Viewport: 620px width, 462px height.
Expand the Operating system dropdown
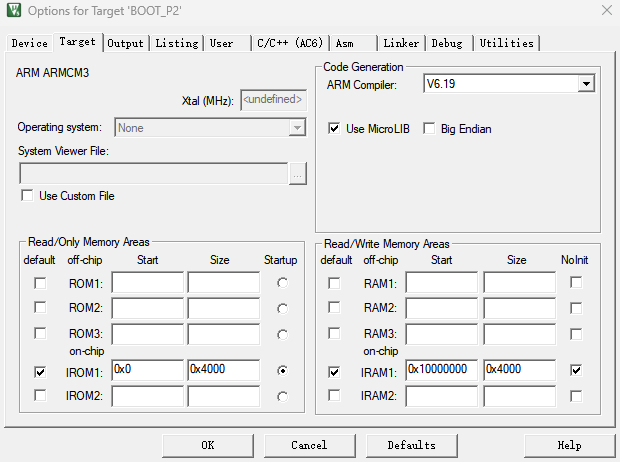pyautogui.click(x=296, y=128)
